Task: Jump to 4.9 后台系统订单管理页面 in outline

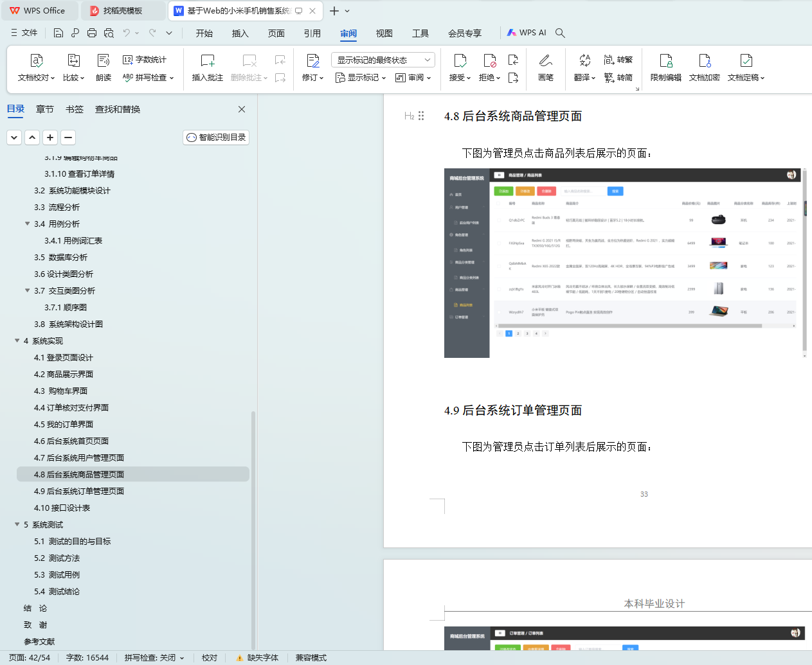Action: click(x=79, y=491)
